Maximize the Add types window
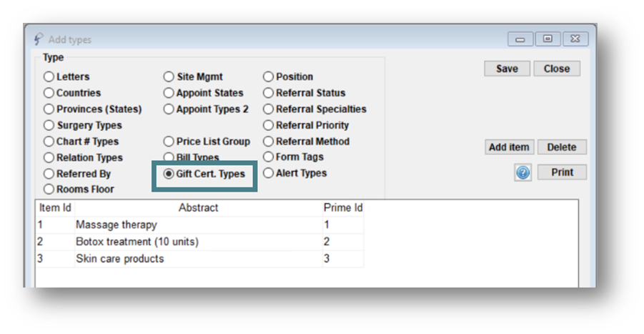Screen dimensions: 644x334 coord(548,39)
